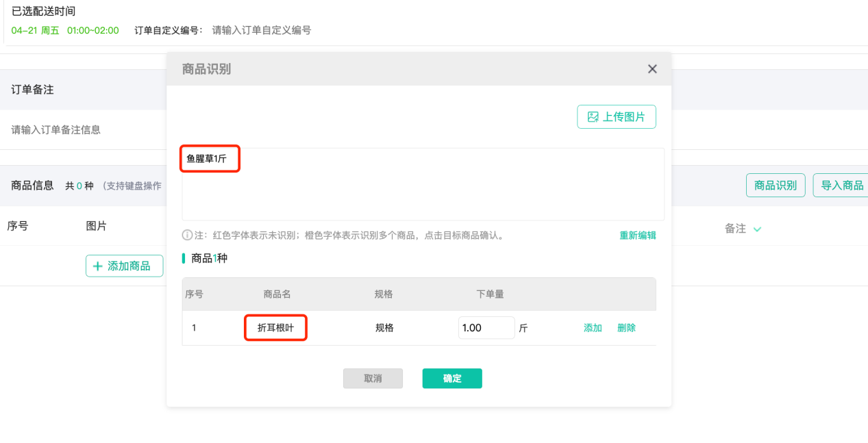
Task: Confirm with the 确定 button
Action: [x=451, y=379]
